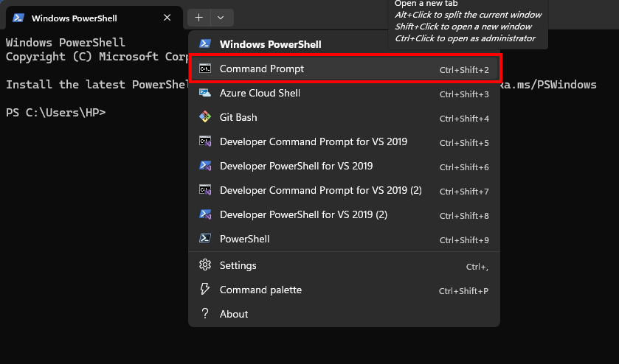Open Developer PowerShell for VS 2019
Viewport: 619px width, 364px height.
pyautogui.click(x=345, y=166)
